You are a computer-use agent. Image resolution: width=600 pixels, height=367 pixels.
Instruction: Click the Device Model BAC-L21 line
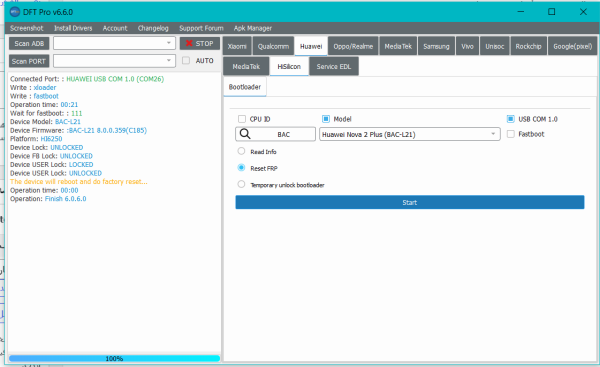pyautogui.click(x=45, y=122)
